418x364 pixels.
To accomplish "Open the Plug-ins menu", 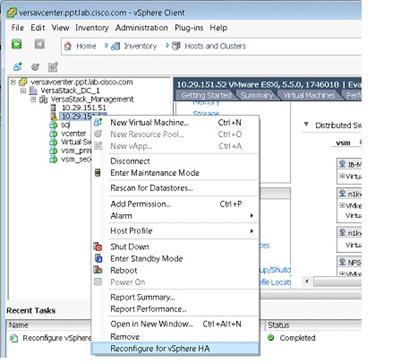I will click(x=189, y=28).
